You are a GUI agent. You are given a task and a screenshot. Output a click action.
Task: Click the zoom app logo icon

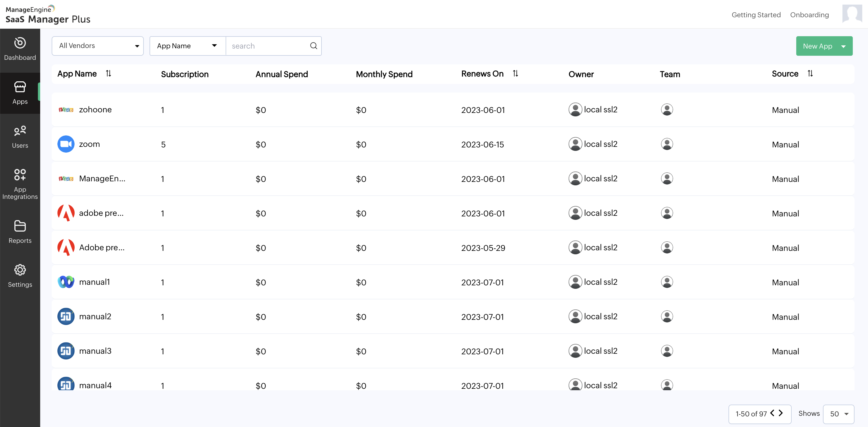[66, 144]
